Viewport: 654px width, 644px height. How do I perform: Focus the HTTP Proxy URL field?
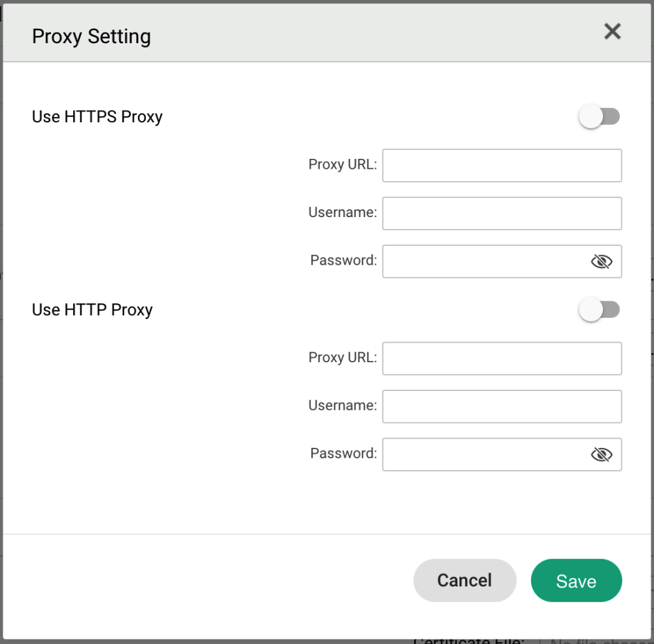[x=502, y=358]
